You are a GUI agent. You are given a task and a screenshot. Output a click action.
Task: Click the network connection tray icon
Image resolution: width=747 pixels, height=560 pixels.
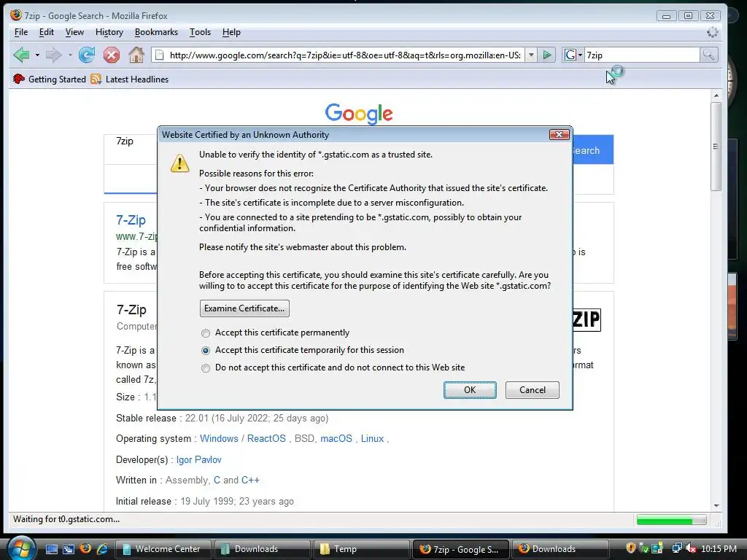[x=676, y=548]
